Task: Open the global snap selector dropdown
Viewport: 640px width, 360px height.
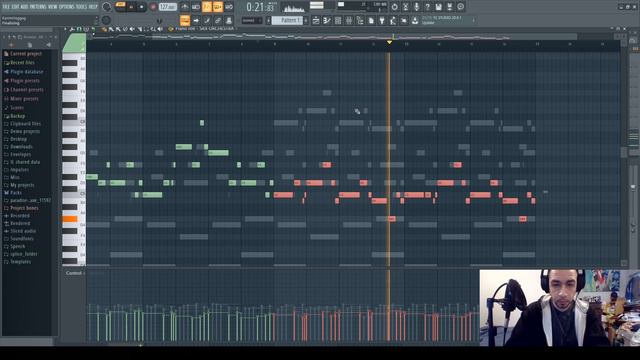Action: 252,20
